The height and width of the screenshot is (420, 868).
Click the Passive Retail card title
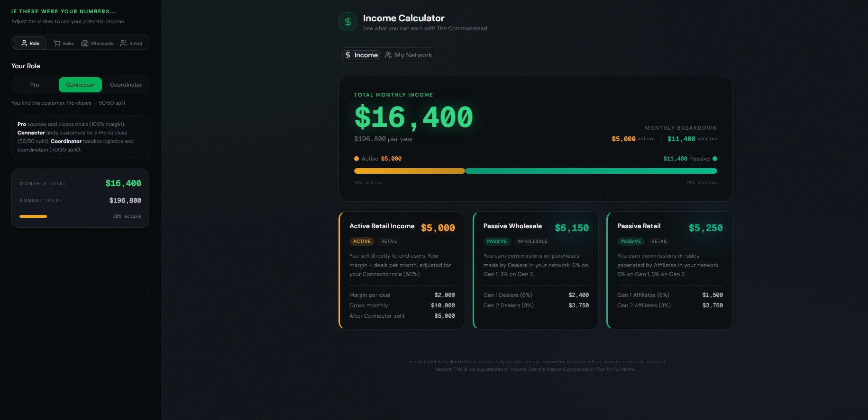(x=639, y=226)
